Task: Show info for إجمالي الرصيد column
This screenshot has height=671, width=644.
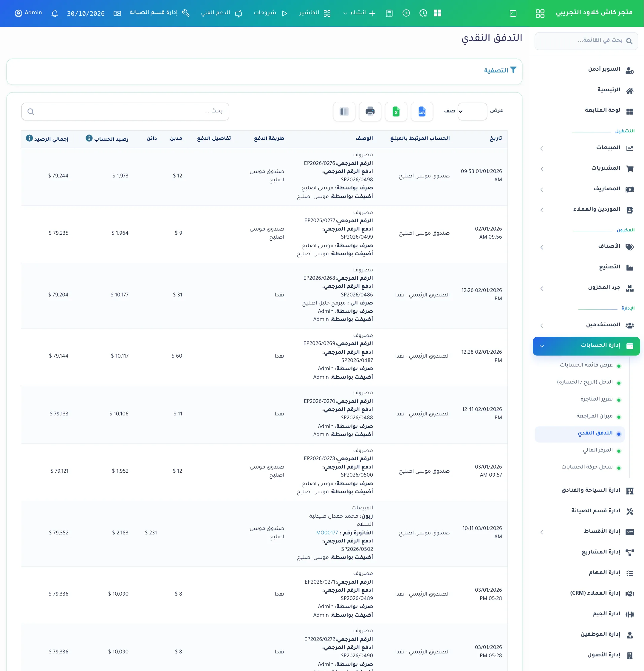Action: click(x=30, y=138)
